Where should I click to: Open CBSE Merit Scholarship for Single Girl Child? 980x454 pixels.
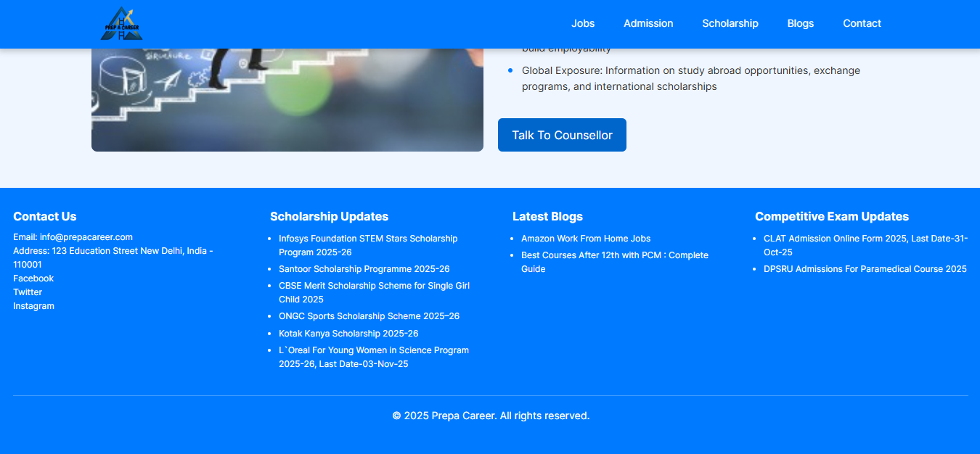[x=373, y=286]
